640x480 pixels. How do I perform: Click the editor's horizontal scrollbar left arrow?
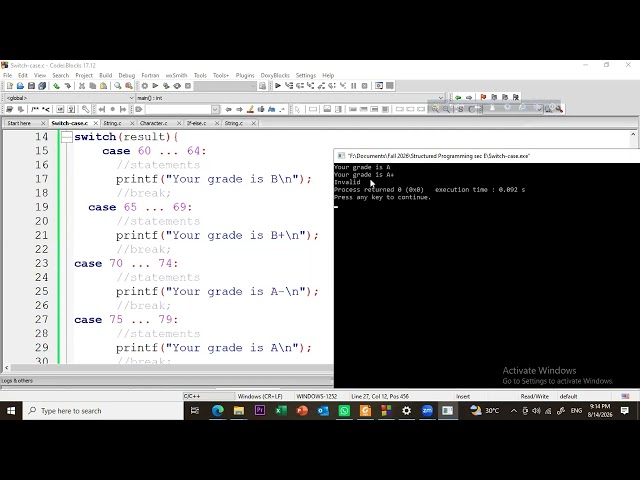7,368
